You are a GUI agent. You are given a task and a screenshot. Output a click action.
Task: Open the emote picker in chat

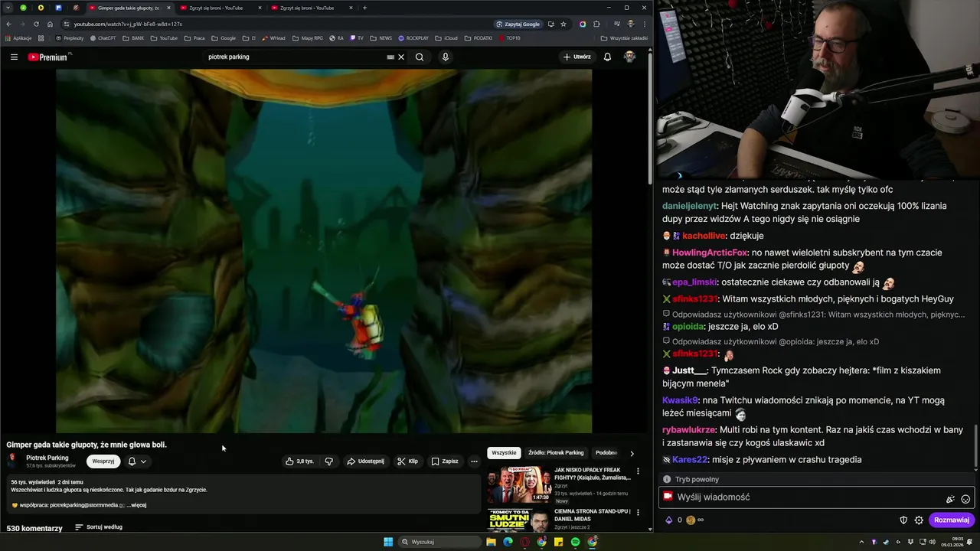tap(965, 499)
